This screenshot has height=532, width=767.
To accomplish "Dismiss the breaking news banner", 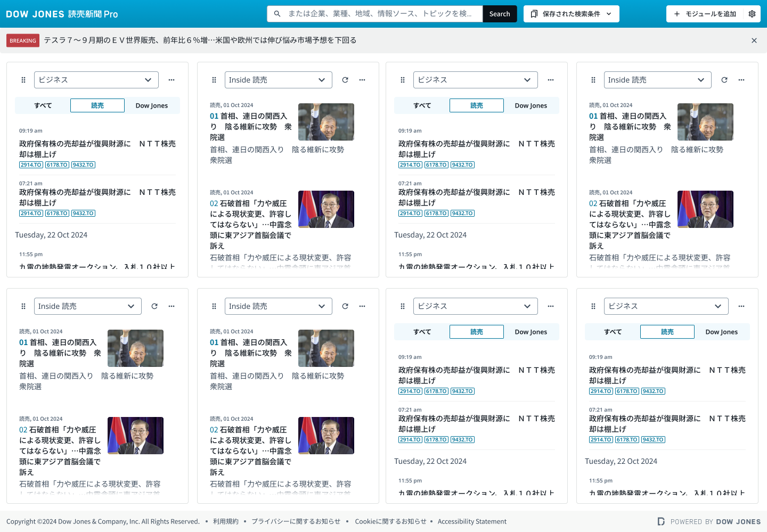I will 754,40.
